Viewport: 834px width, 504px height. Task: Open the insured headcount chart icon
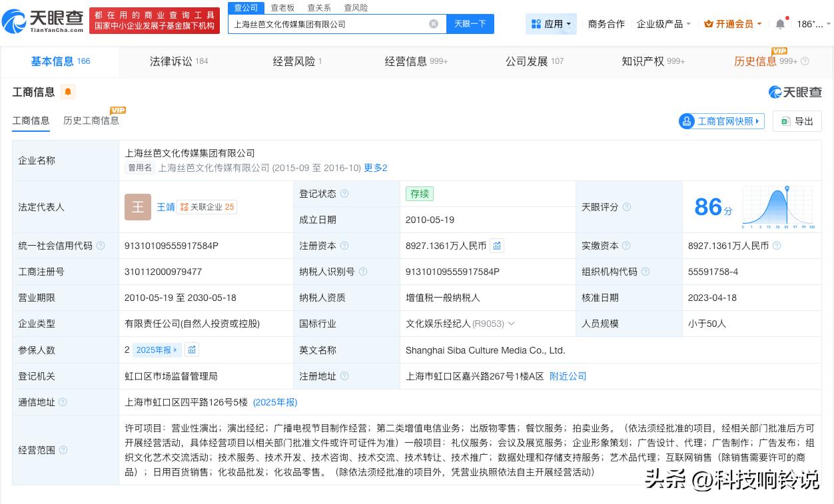point(192,350)
